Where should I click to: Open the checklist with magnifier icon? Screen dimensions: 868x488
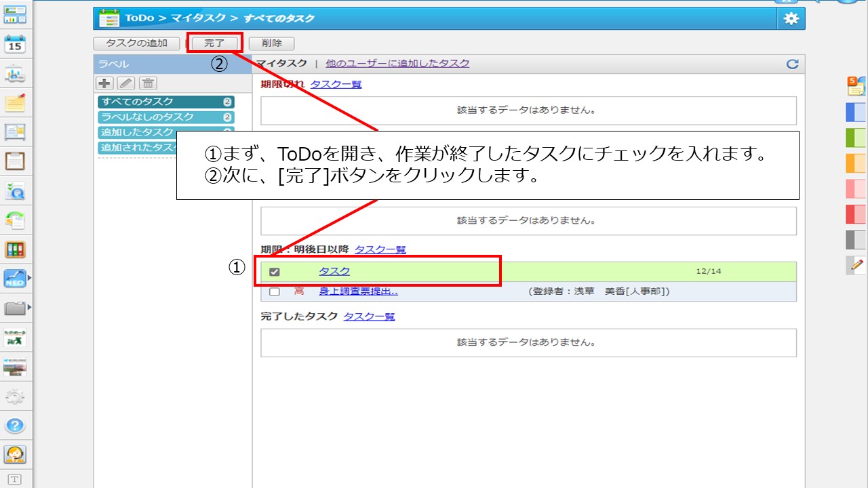15,191
